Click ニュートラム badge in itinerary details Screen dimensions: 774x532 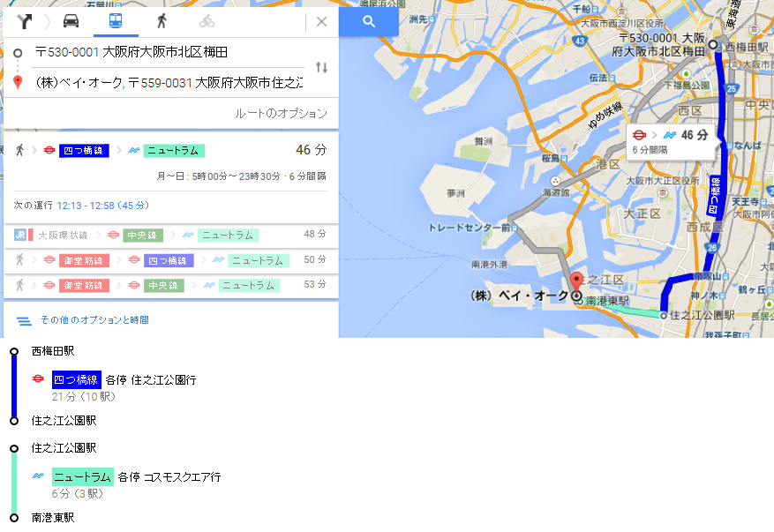pyautogui.click(x=82, y=476)
